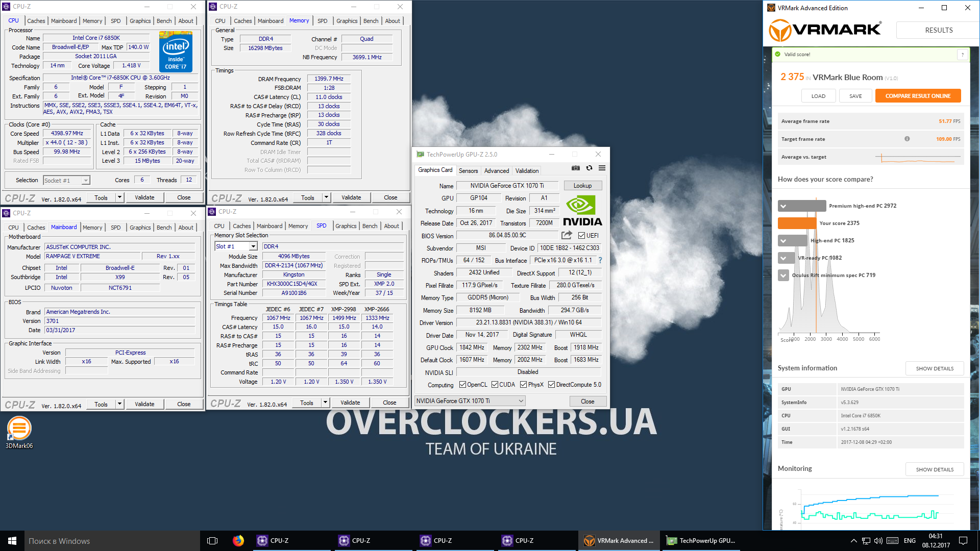
Task: Click Bus Interface question mark icon
Action: pos(600,260)
